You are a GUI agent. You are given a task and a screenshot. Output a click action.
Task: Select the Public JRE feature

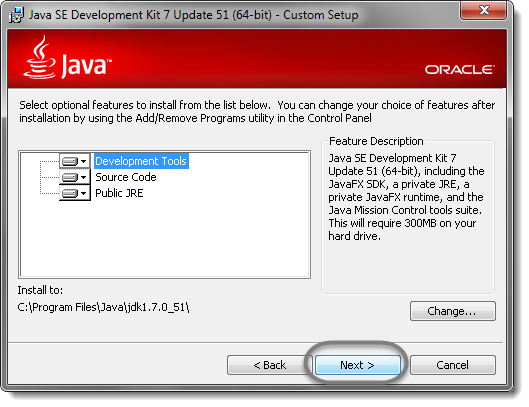[119, 193]
